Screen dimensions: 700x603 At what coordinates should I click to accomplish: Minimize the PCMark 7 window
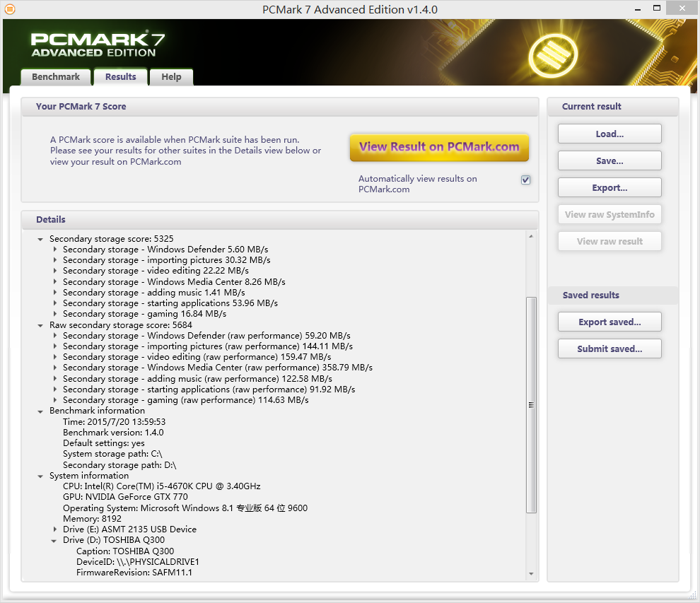[x=638, y=9]
